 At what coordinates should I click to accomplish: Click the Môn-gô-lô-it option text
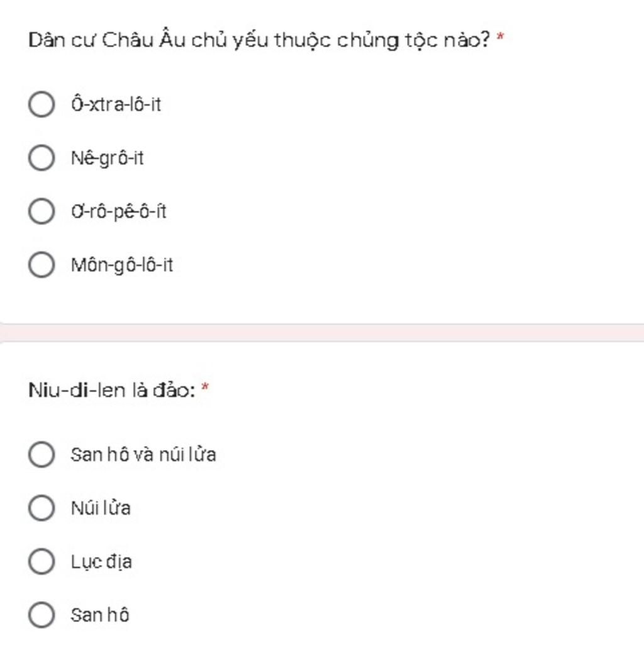(x=121, y=265)
